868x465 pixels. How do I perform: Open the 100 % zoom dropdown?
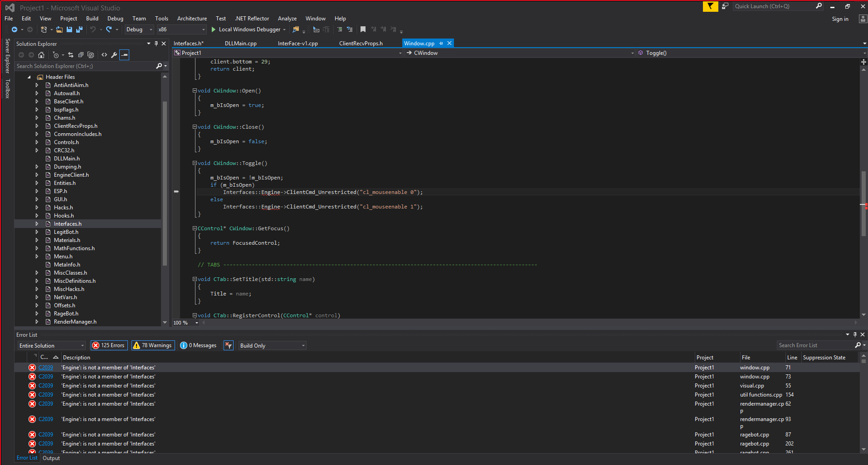tap(197, 323)
